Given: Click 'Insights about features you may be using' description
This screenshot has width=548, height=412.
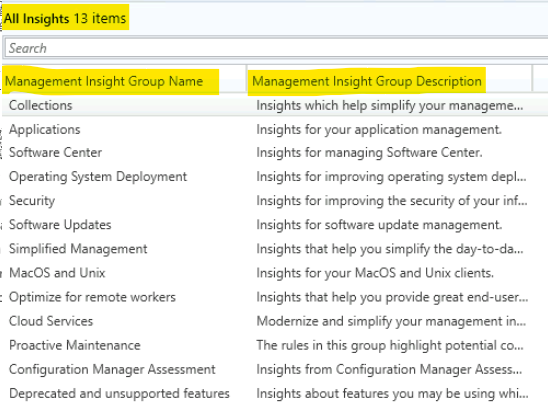Looking at the screenshot, I should click(x=392, y=393).
